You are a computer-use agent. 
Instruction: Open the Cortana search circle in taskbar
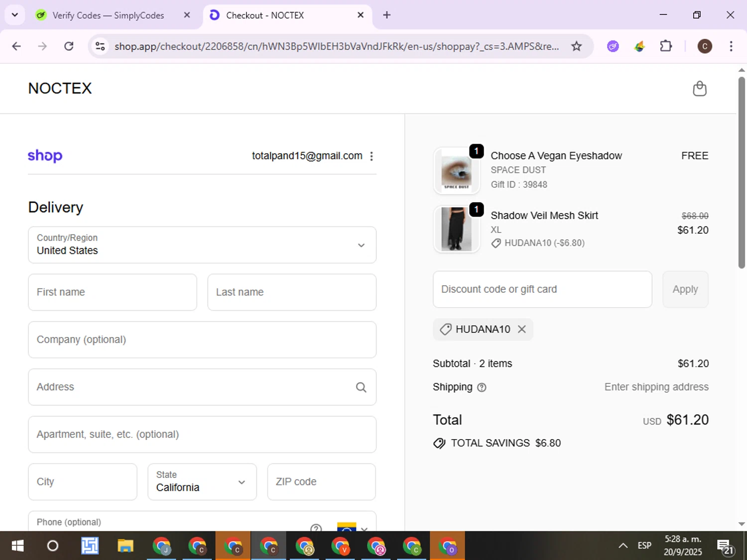(x=52, y=546)
